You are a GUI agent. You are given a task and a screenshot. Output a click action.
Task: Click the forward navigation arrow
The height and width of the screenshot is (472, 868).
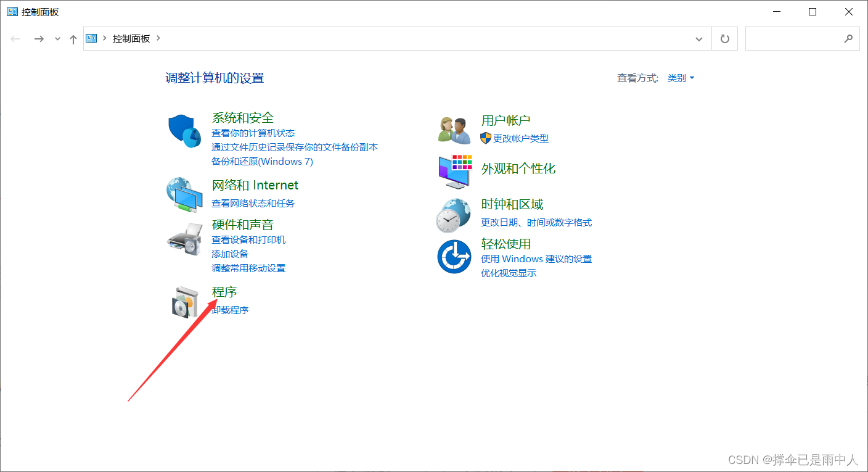(39, 38)
